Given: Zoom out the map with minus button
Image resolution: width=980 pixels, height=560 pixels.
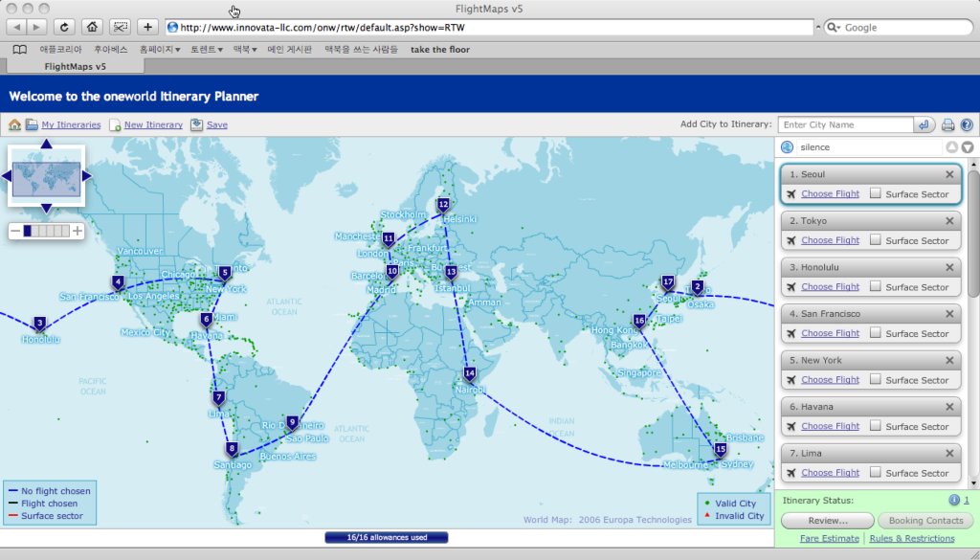Looking at the screenshot, I should tap(15, 232).
